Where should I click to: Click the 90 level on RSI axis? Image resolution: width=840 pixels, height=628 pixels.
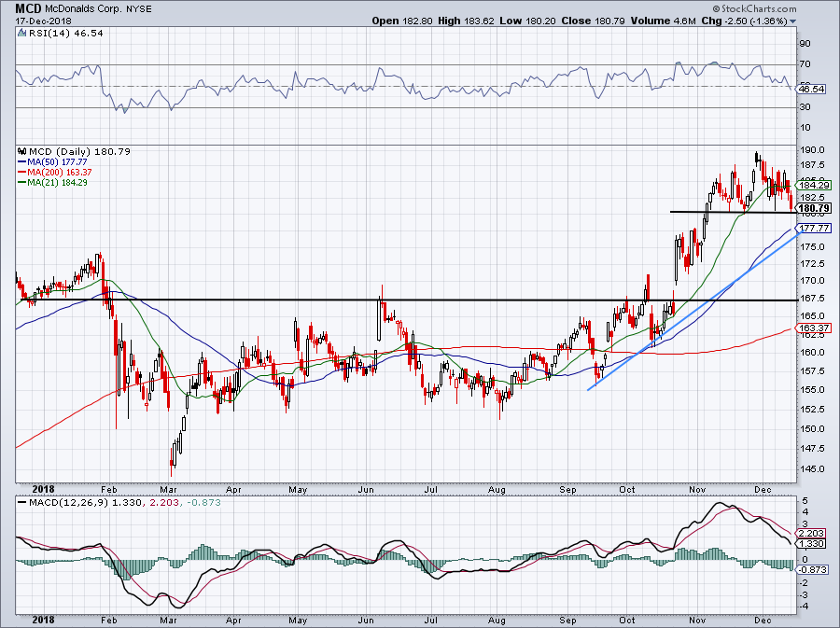coord(805,43)
